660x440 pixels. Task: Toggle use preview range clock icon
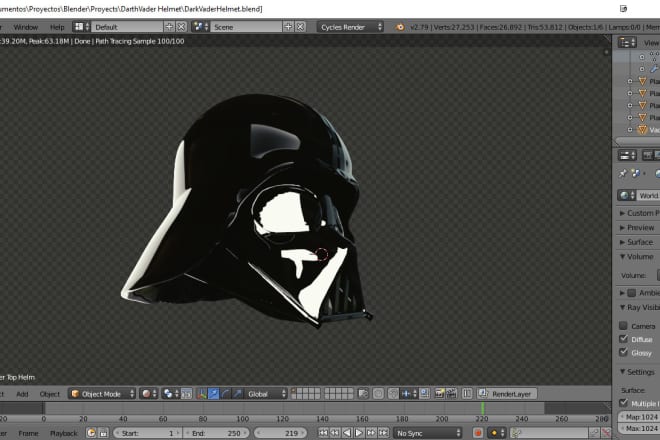91,433
